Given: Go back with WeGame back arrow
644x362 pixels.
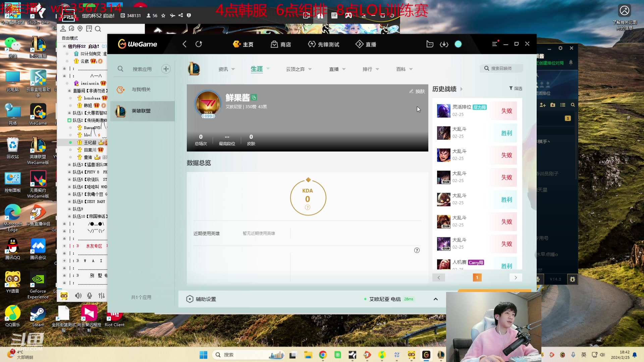Looking at the screenshot, I should 184,44.
